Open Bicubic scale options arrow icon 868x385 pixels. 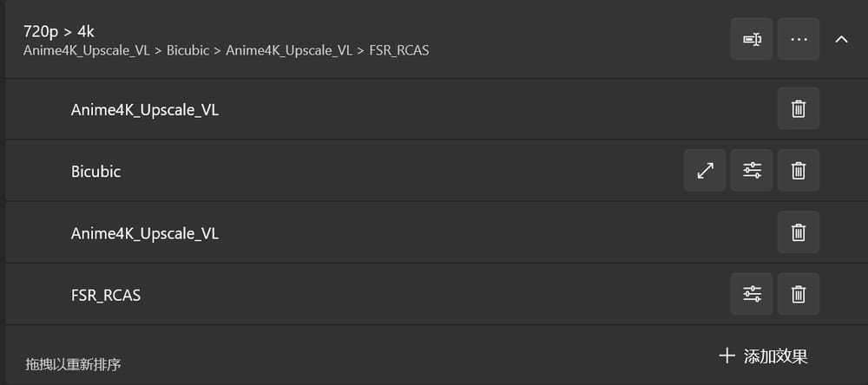705,171
